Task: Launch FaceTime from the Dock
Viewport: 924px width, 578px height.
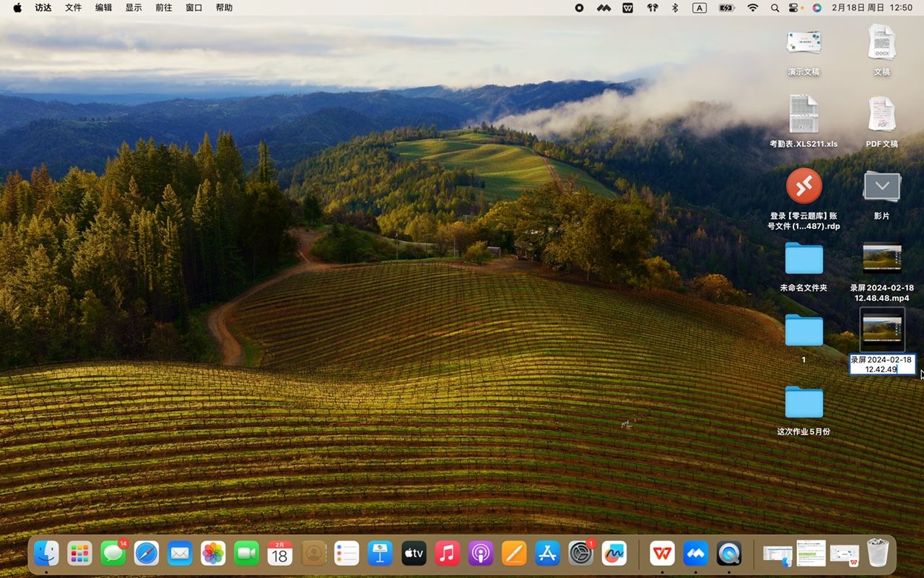Action: pos(246,553)
